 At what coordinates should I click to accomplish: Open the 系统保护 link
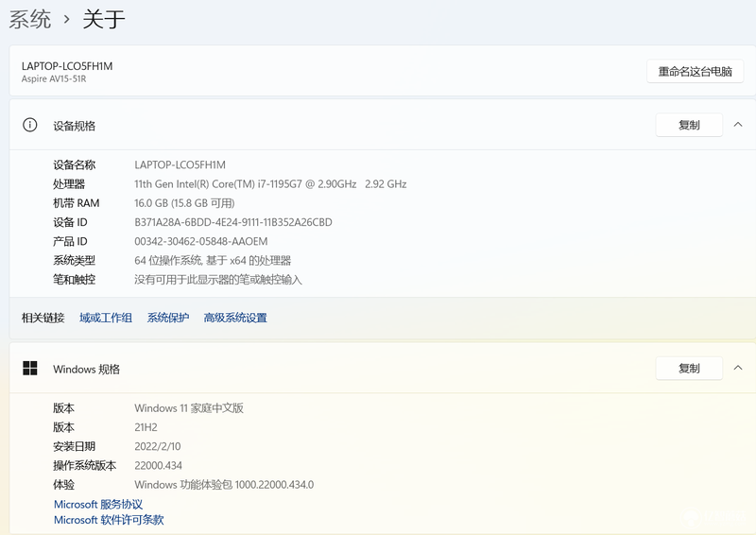[x=168, y=318]
